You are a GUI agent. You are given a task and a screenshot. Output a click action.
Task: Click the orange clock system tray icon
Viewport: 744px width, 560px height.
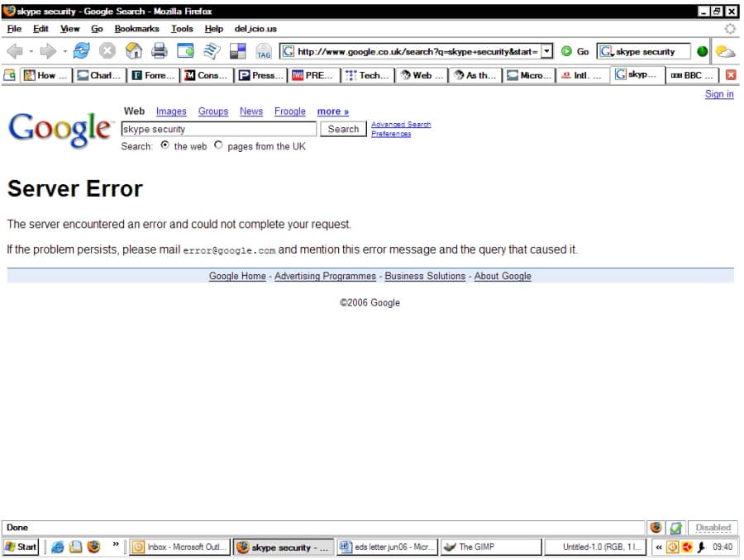(x=672, y=547)
